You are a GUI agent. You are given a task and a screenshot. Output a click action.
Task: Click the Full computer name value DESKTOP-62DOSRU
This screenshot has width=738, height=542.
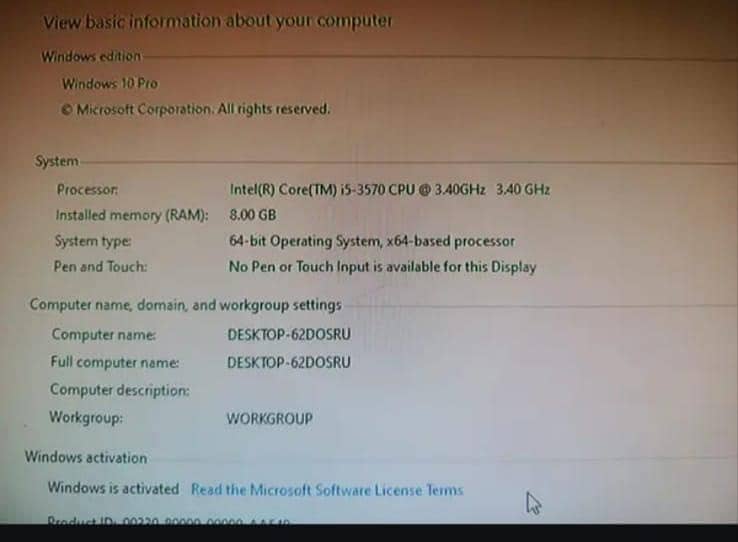point(289,362)
